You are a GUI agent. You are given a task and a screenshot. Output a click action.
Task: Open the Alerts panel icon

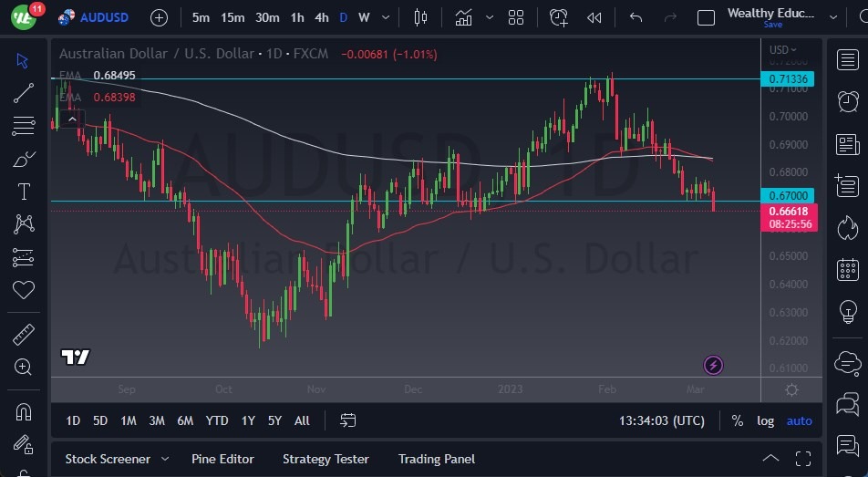[847, 101]
